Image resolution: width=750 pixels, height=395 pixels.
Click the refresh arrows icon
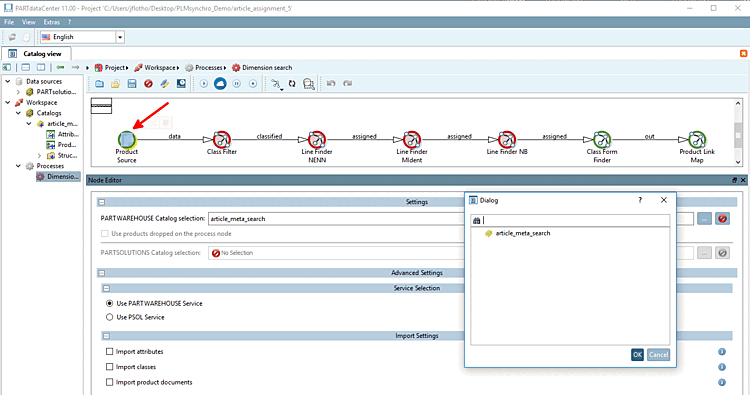(x=292, y=84)
